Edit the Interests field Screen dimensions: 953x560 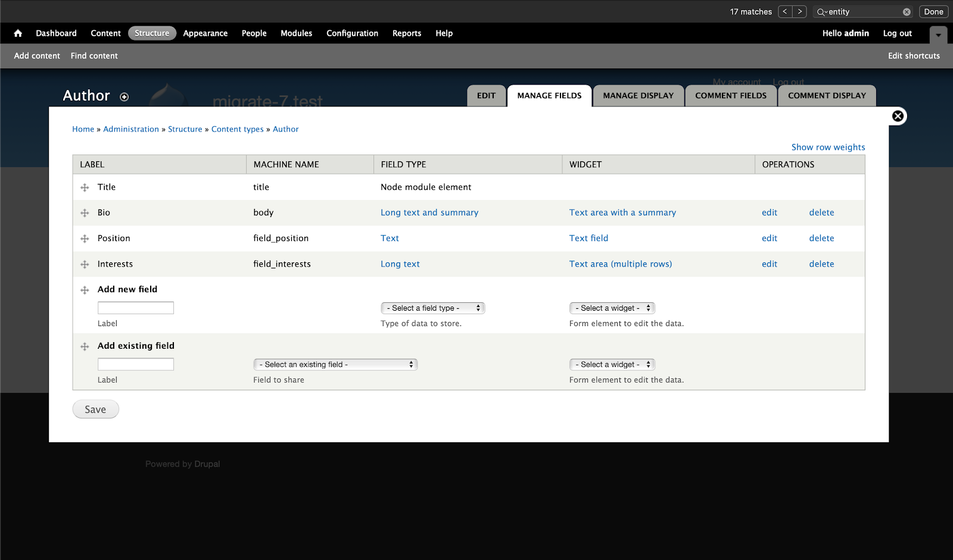click(770, 264)
